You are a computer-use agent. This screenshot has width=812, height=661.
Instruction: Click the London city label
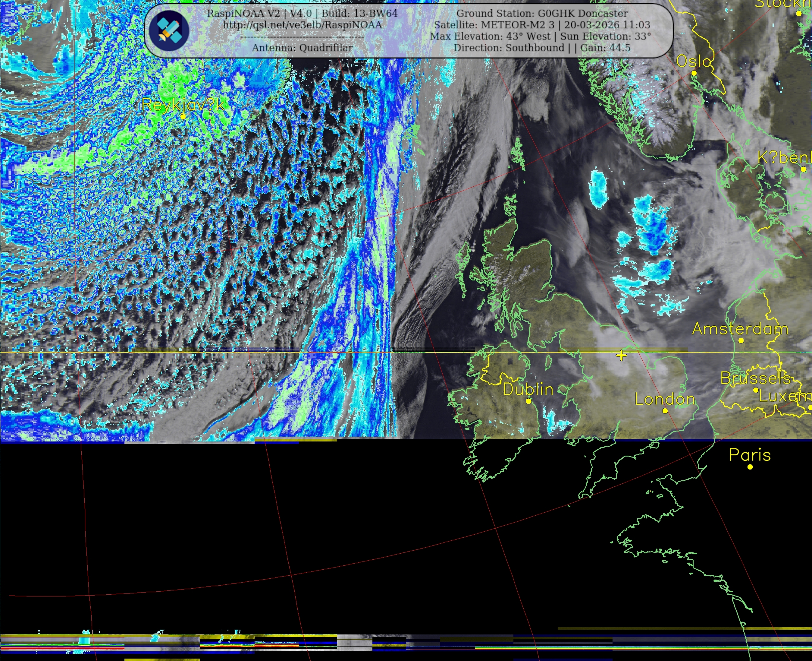[x=665, y=399]
